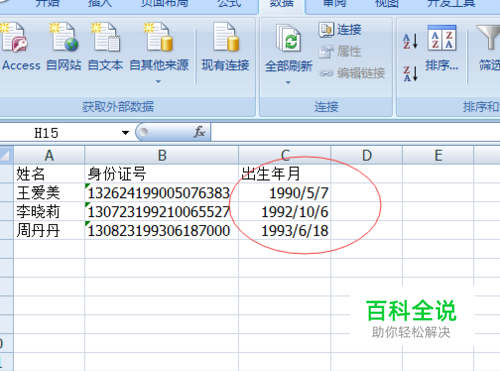Click 编辑链接 edit links button
This screenshot has height=371, width=500.
coord(352,73)
